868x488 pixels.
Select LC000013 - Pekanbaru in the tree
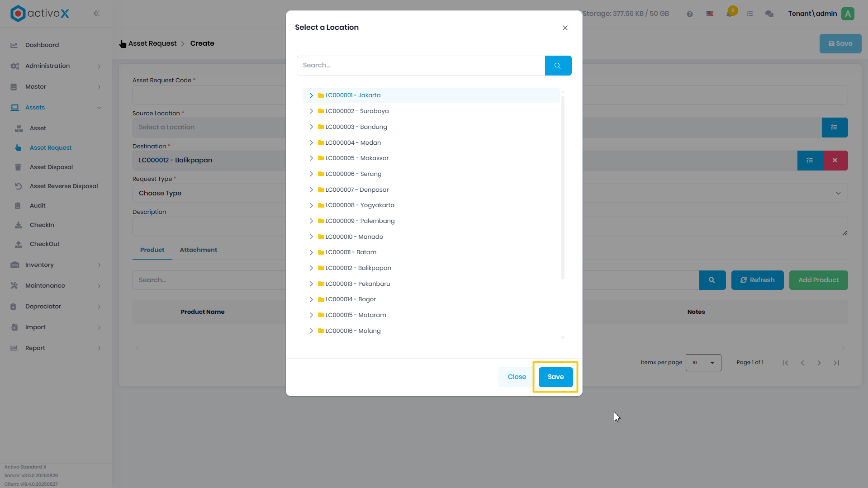coord(357,284)
